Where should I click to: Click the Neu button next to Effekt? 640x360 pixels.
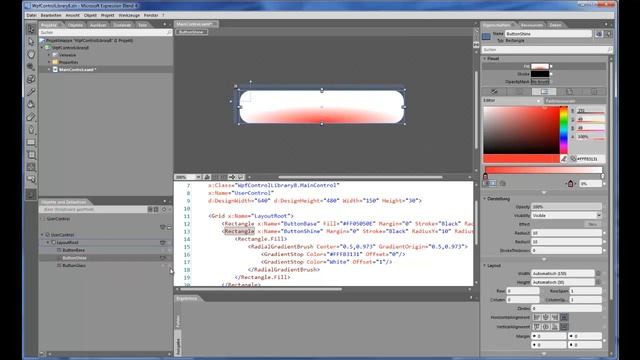[593, 224]
